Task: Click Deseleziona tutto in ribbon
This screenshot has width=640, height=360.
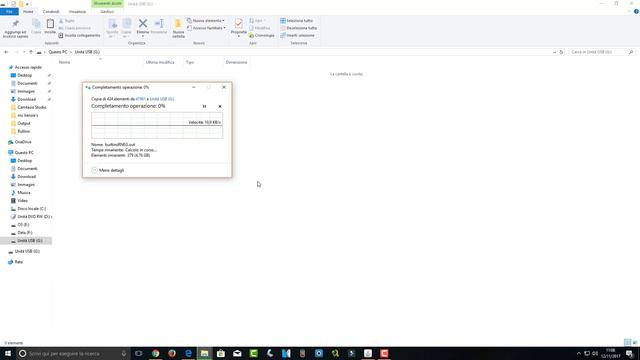Action: point(298,28)
